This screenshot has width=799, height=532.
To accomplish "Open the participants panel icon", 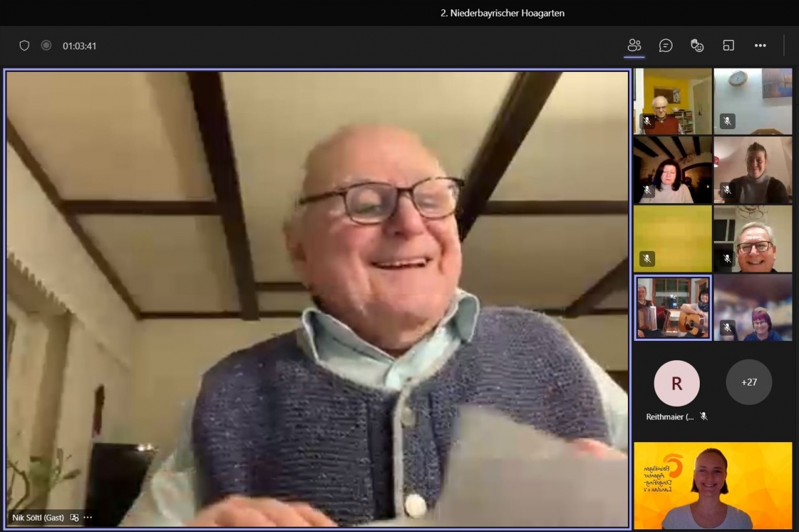I will coord(634,45).
